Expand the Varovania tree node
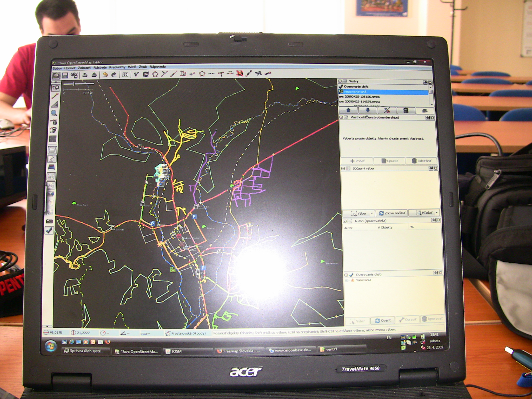The width and height of the screenshot is (532, 399). pyautogui.click(x=347, y=280)
